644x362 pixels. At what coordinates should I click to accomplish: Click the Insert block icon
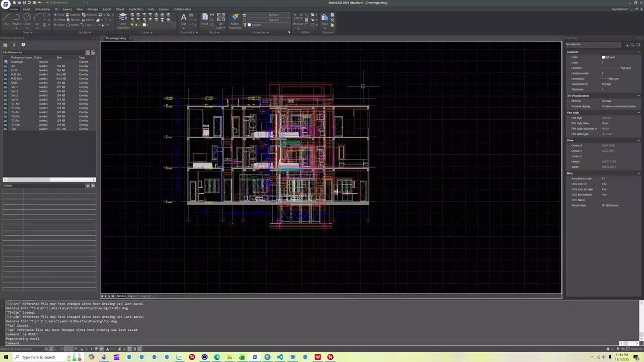click(x=204, y=19)
